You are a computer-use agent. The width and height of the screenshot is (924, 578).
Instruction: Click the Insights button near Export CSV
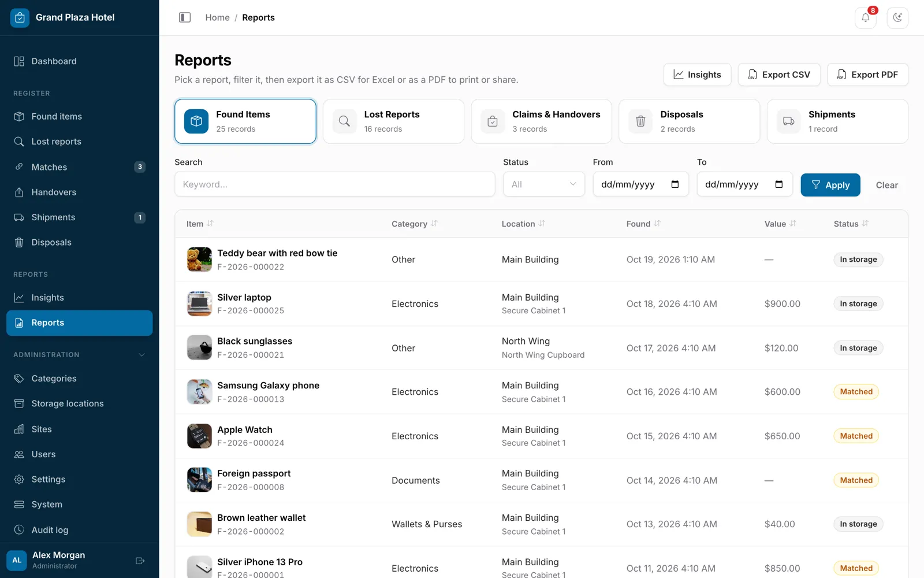[697, 75]
